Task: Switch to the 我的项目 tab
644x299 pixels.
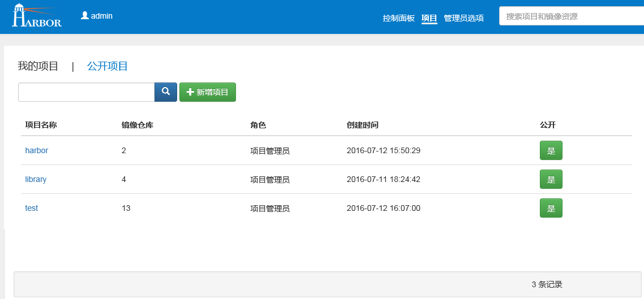Action: (38, 66)
